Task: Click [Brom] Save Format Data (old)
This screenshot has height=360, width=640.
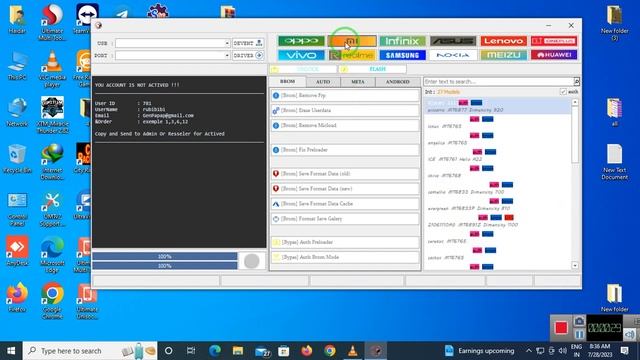Action: click(x=345, y=173)
